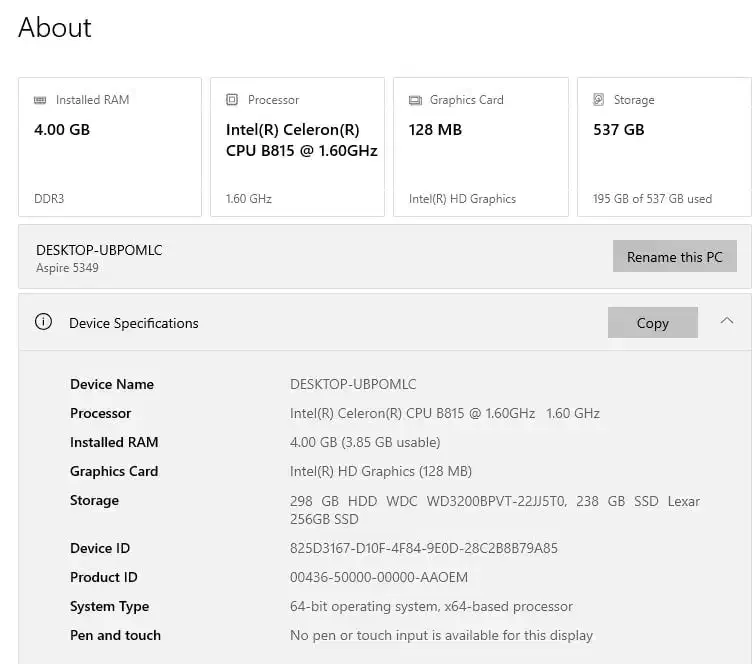The image size is (755, 664).
Task: Open the Storage 537 GB card
Action: [664, 147]
